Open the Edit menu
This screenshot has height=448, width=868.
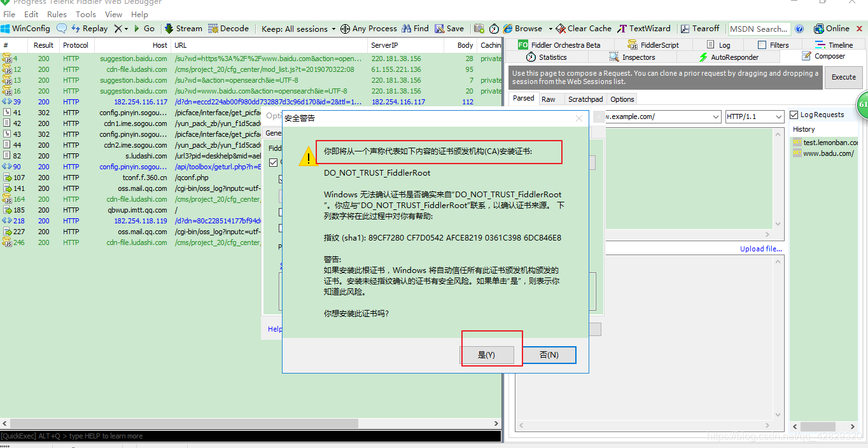pos(31,14)
